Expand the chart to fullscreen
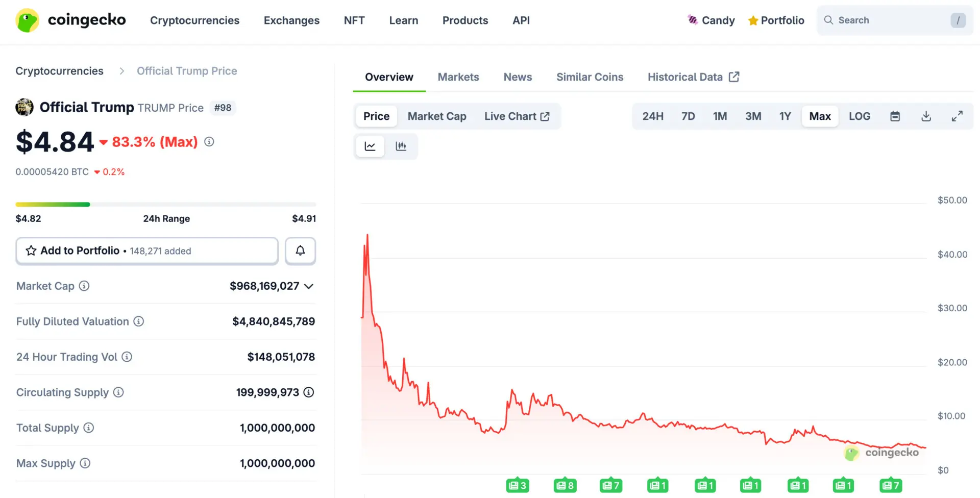 (957, 116)
